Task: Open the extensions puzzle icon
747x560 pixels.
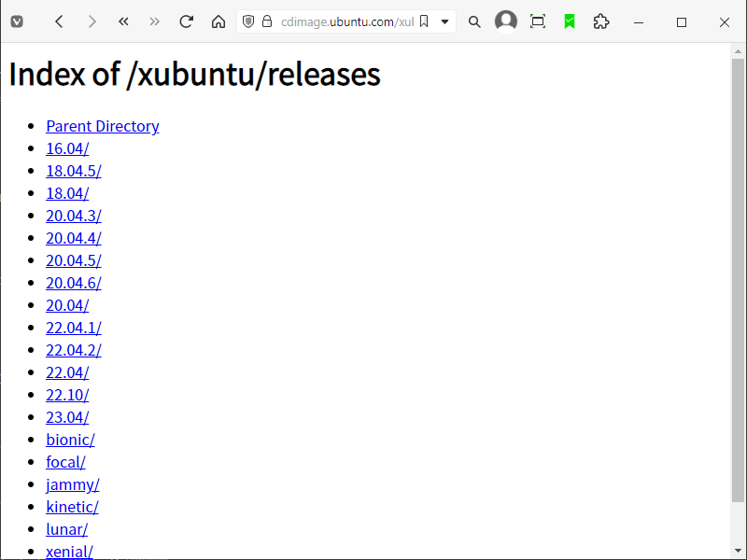Action: click(601, 21)
